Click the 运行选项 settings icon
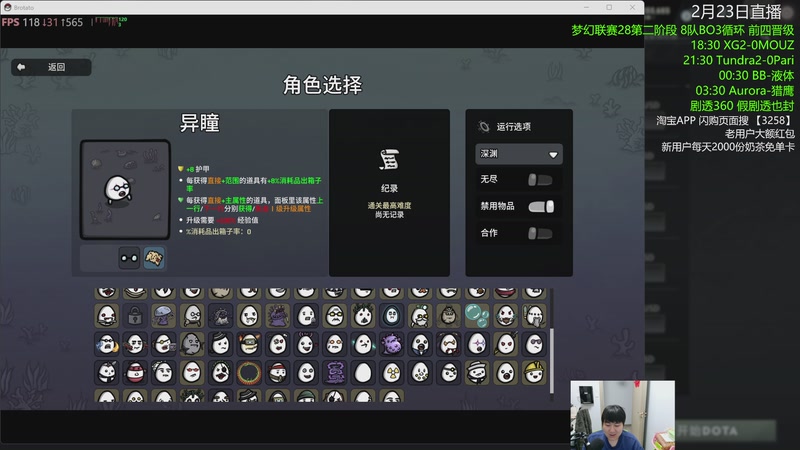 tap(484, 126)
